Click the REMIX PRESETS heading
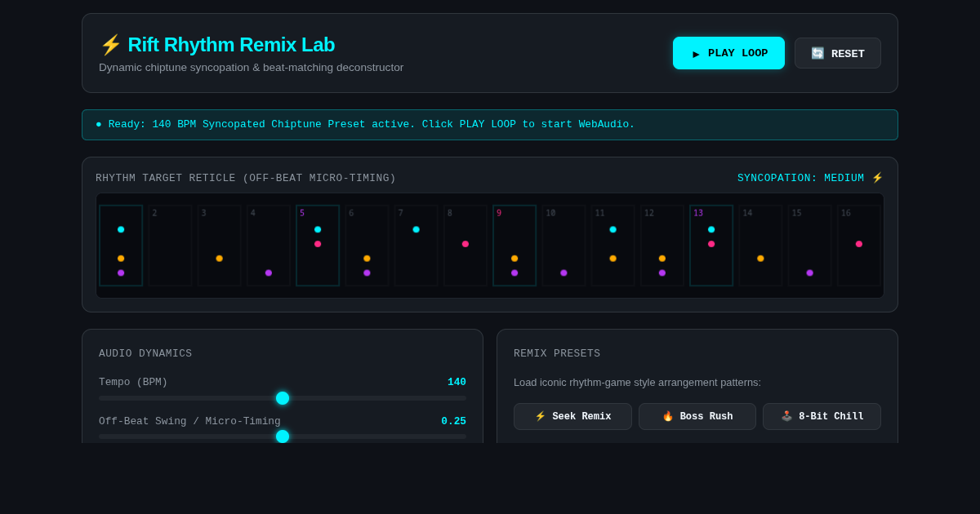980x514 pixels. [x=557, y=353]
